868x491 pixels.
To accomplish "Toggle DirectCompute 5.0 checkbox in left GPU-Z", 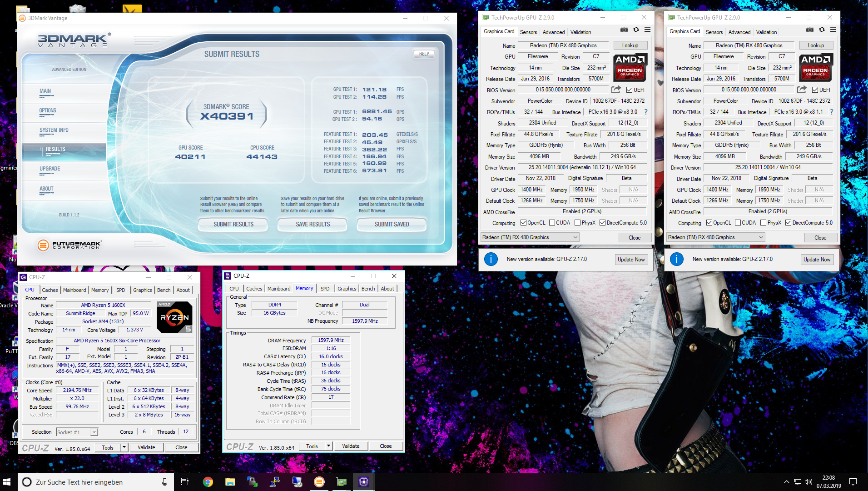I will tap(602, 223).
